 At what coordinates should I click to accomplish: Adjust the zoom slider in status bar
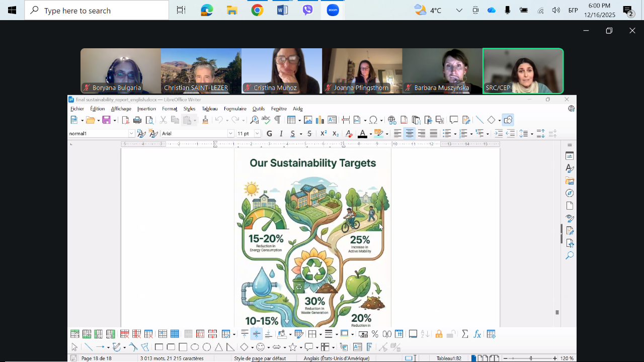(531, 358)
